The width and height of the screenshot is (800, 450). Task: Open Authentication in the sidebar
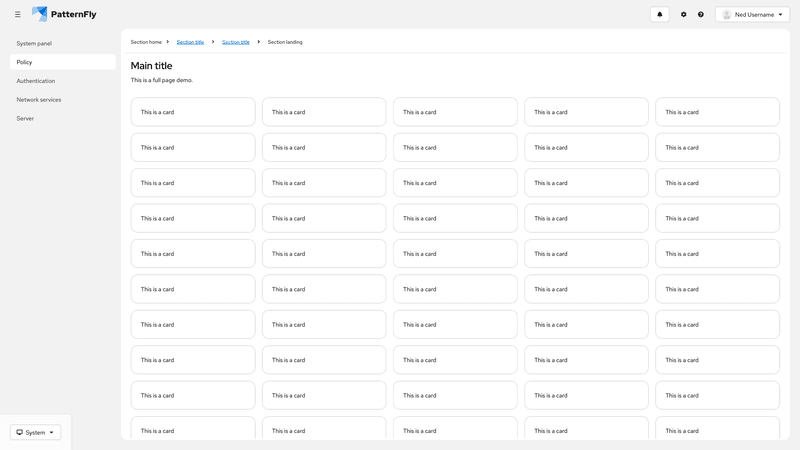(36, 81)
